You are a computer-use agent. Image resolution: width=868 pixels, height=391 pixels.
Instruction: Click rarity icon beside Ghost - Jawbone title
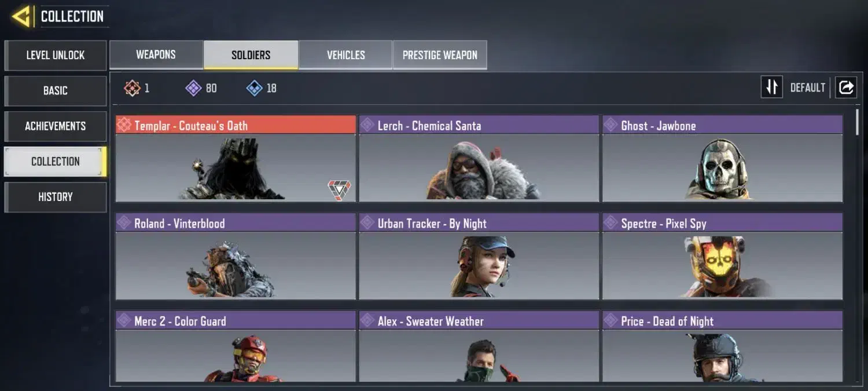611,125
